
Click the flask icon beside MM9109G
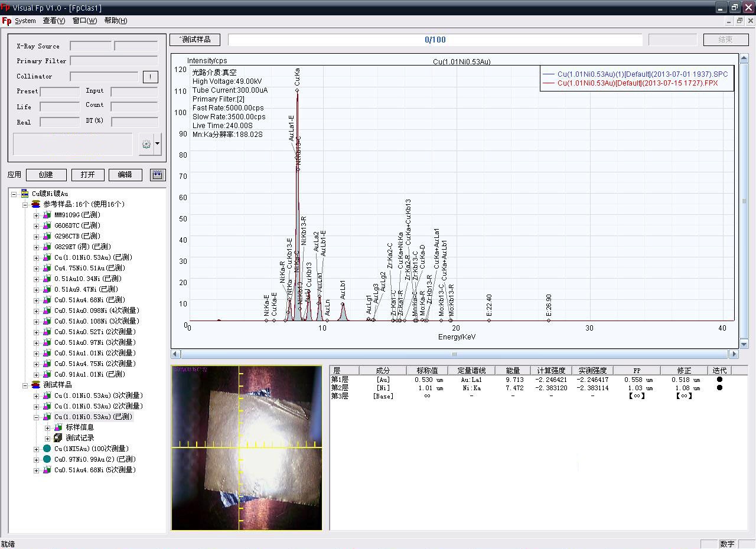47,215
